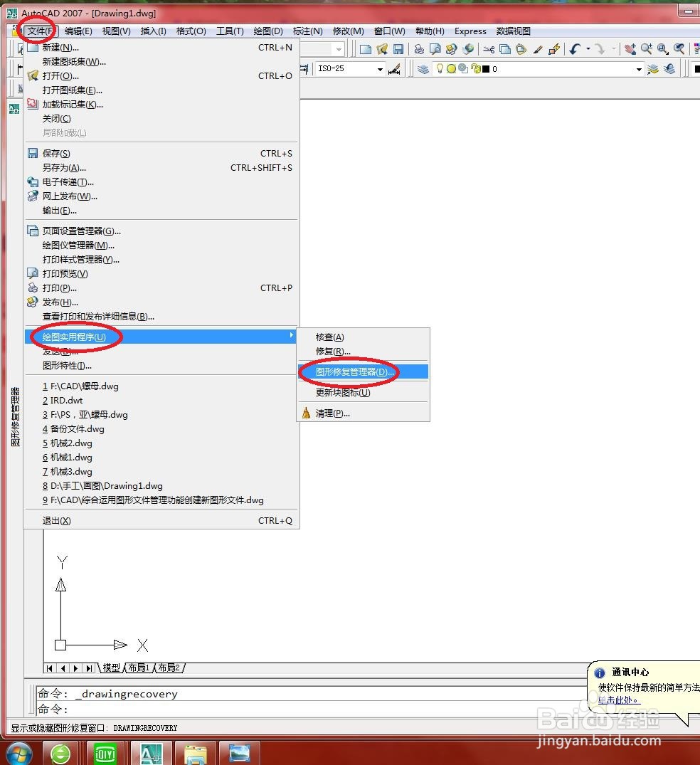Open the 工具(T) menu
The height and width of the screenshot is (765, 700).
click(230, 31)
